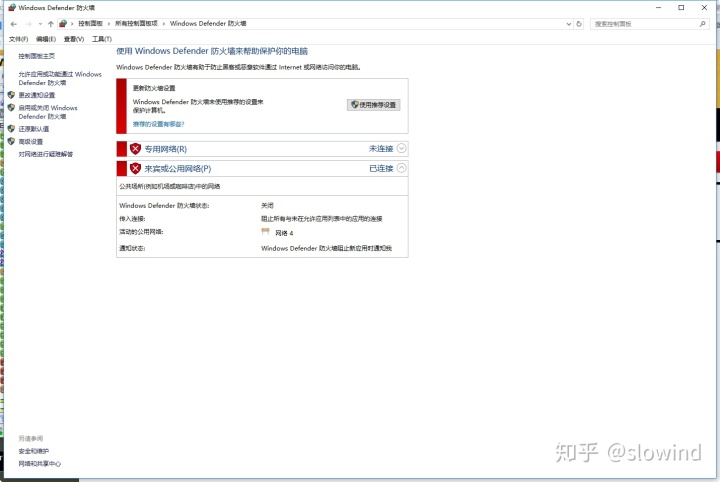The image size is (720, 482).
Task: Click network bench icon beside 网络 4
Action: coord(265,232)
